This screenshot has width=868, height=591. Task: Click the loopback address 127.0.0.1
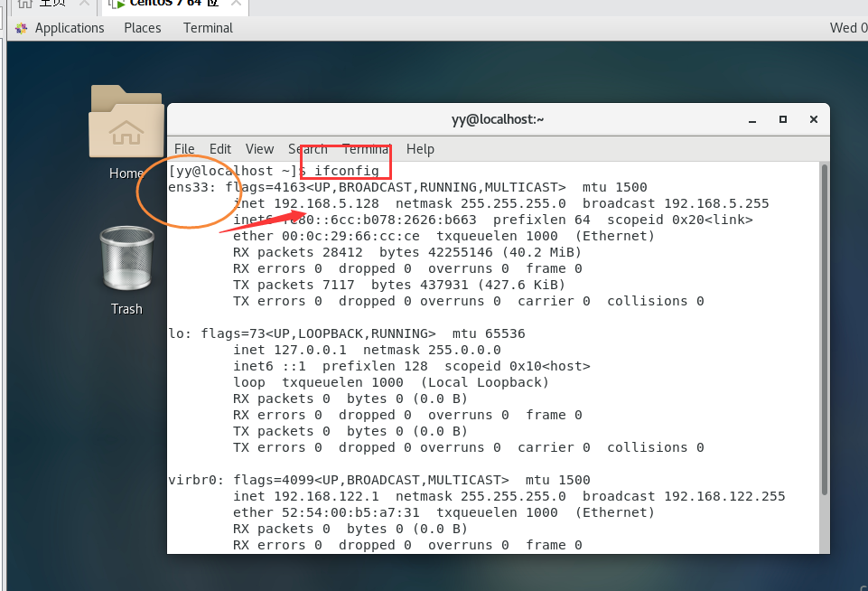click(x=310, y=350)
